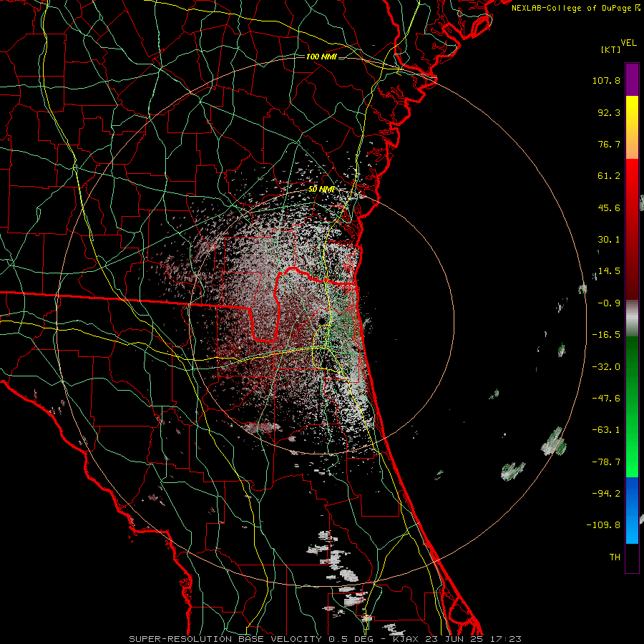
Task: Click the -47.6 legend value
Action: click(x=606, y=399)
